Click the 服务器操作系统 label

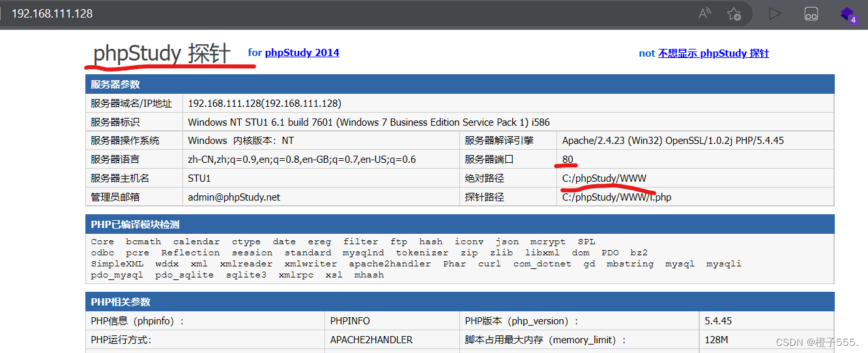pos(124,141)
